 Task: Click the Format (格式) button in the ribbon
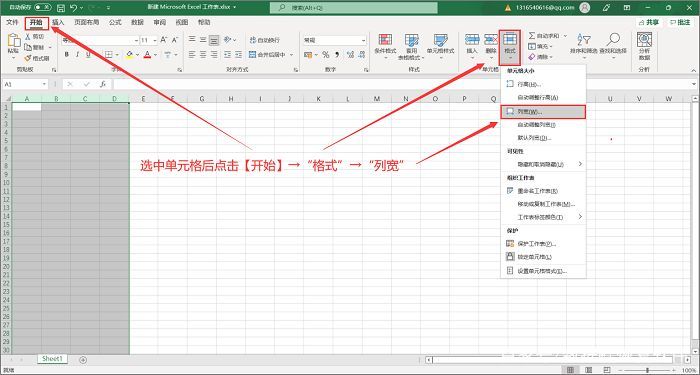[x=509, y=47]
